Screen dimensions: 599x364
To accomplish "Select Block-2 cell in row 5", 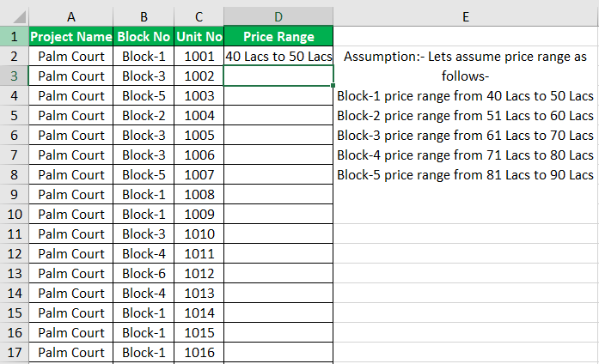I will pyautogui.click(x=144, y=115).
